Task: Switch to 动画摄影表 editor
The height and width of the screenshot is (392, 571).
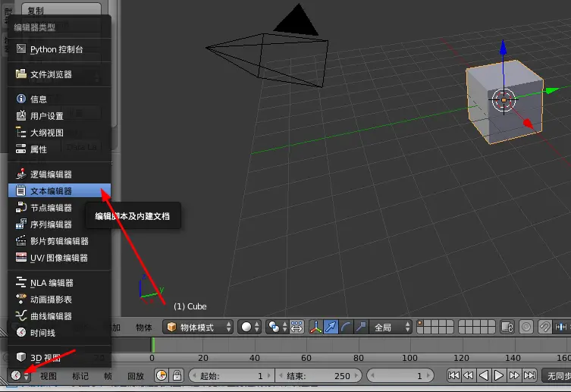Action: pos(59,299)
